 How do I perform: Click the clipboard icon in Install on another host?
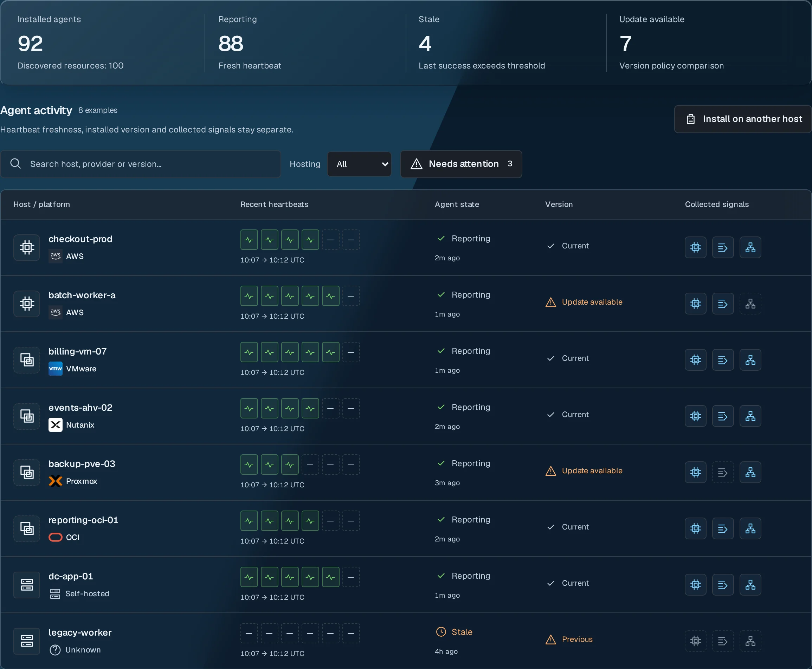(x=690, y=119)
